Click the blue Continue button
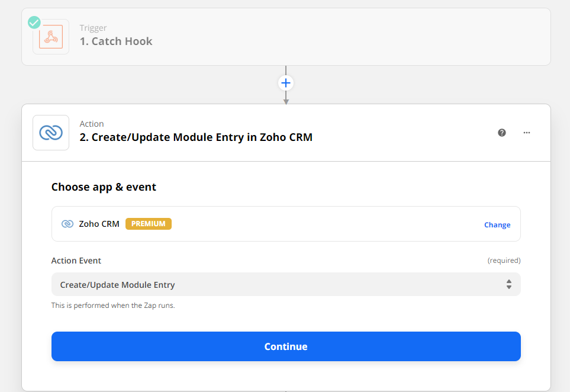Viewport: 570px width, 392px height. [286, 346]
